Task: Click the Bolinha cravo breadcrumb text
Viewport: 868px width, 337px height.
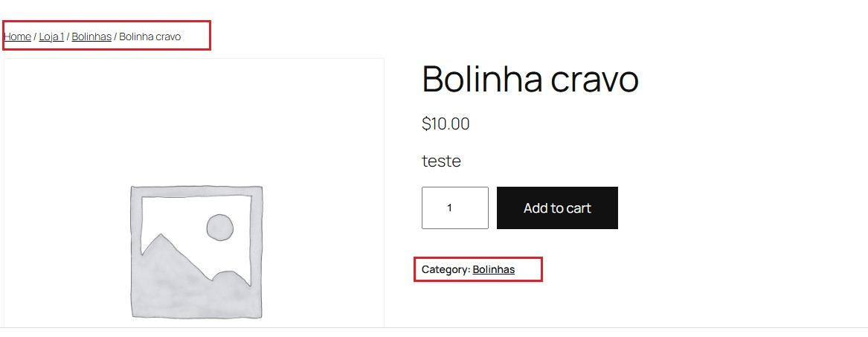Action: coord(150,36)
